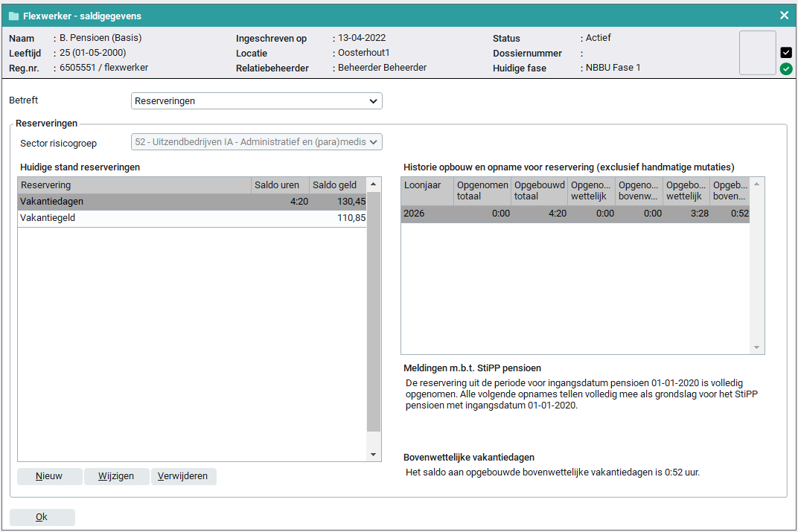798x532 pixels.
Task: Open the Betreft dropdown
Action: pos(257,101)
